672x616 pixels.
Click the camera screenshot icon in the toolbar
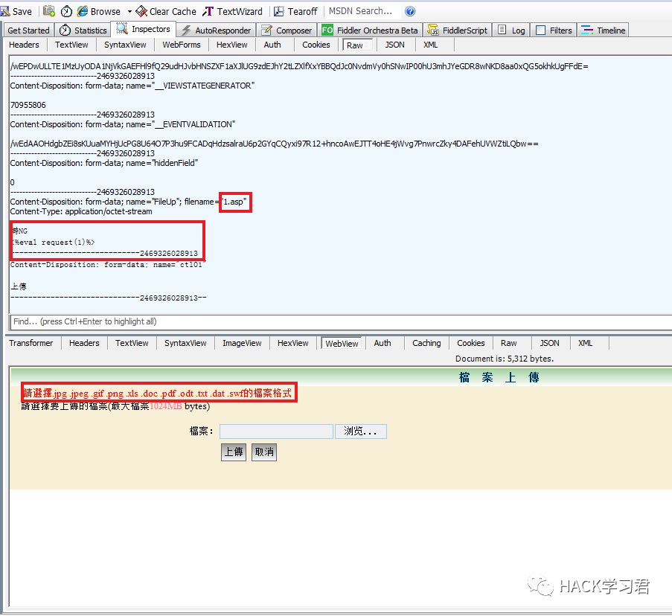coord(49,11)
